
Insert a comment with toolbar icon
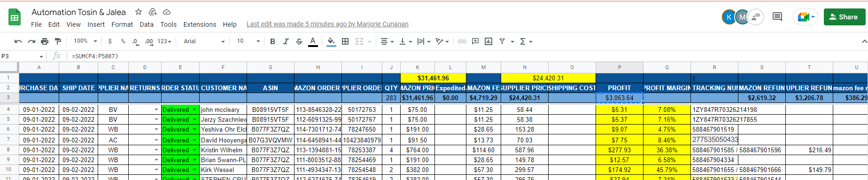pos(475,41)
